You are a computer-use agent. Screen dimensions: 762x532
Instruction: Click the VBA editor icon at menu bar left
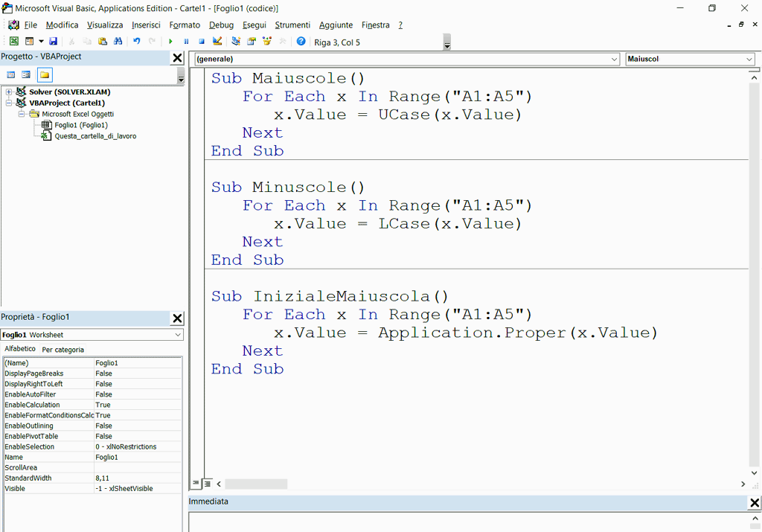pyautogui.click(x=13, y=25)
